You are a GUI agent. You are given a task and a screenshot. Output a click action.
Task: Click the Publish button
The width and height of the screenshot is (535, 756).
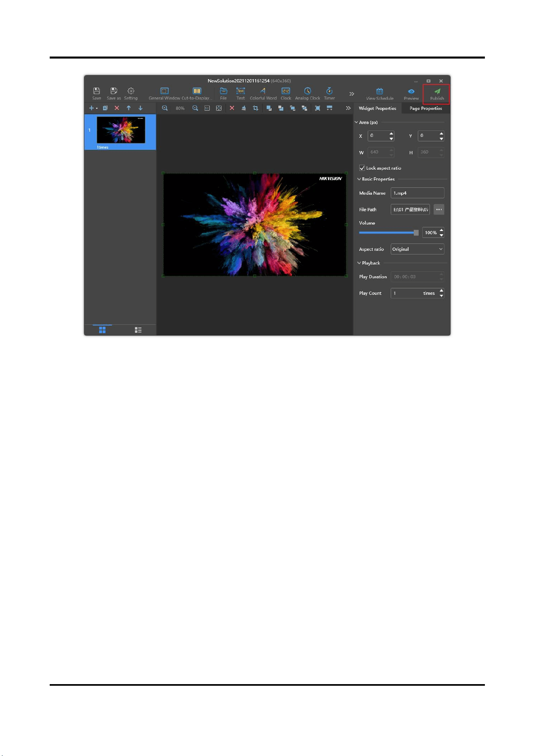(x=437, y=94)
